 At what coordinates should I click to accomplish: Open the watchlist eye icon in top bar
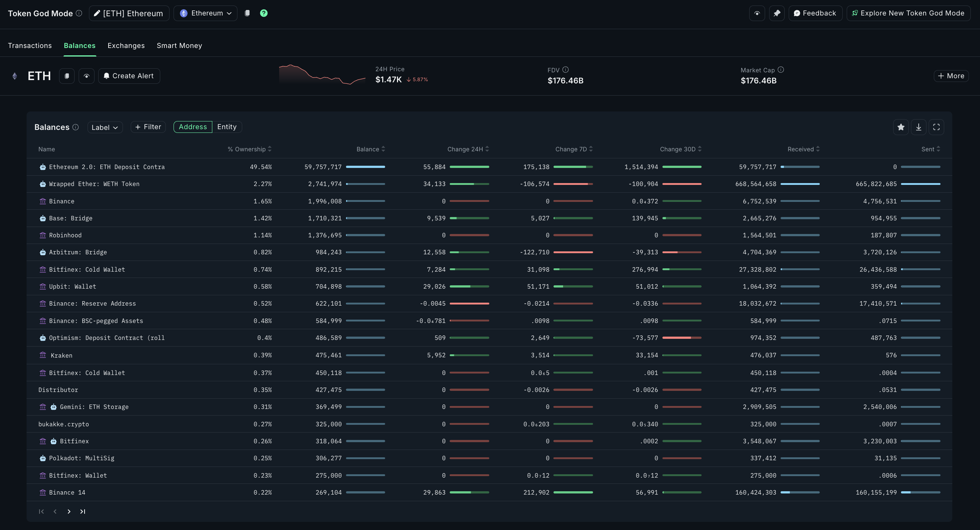tap(757, 13)
